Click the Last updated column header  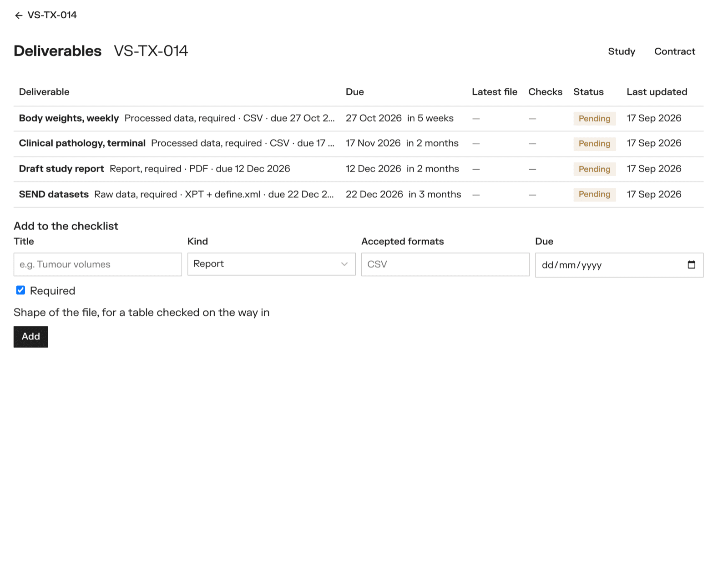click(x=657, y=92)
